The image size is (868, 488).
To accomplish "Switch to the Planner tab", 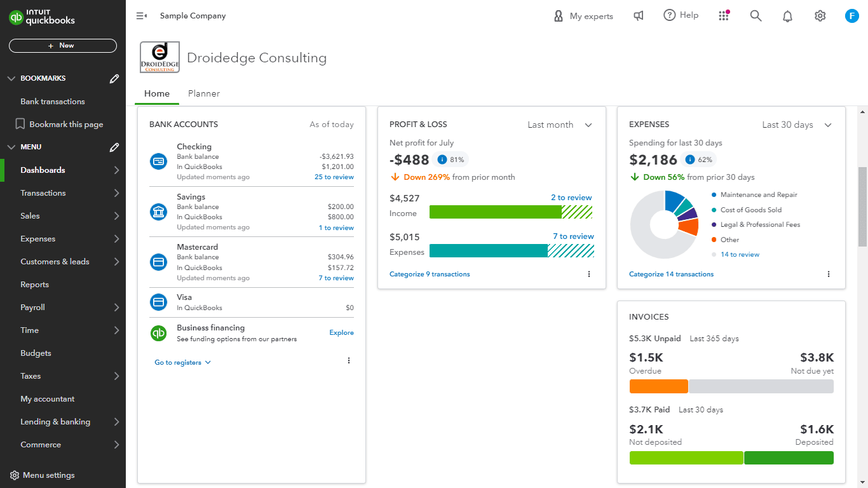I will (204, 93).
